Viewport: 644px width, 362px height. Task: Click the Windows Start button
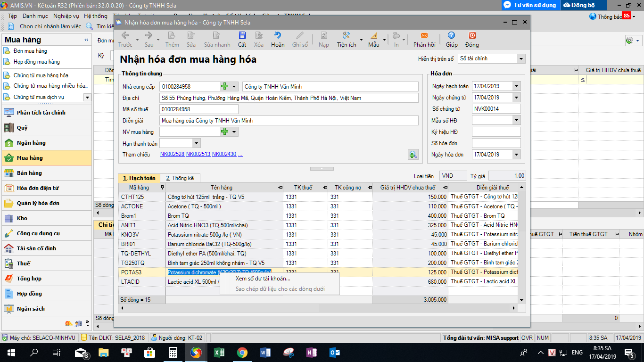click(x=11, y=353)
